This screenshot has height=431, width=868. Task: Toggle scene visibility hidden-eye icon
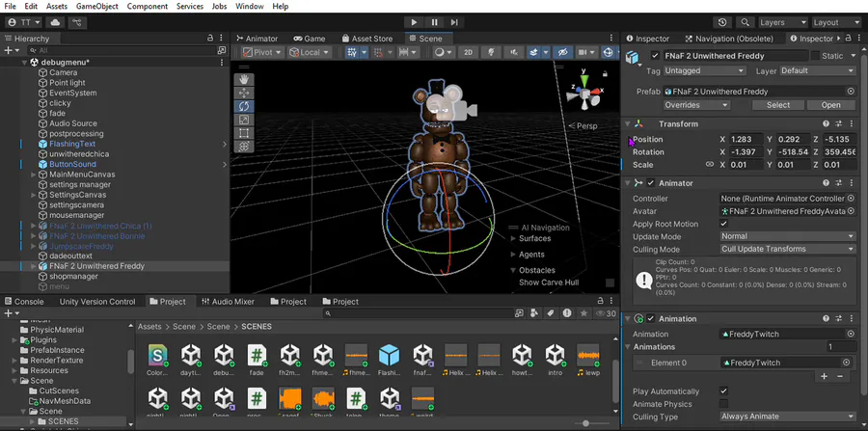tap(563, 52)
